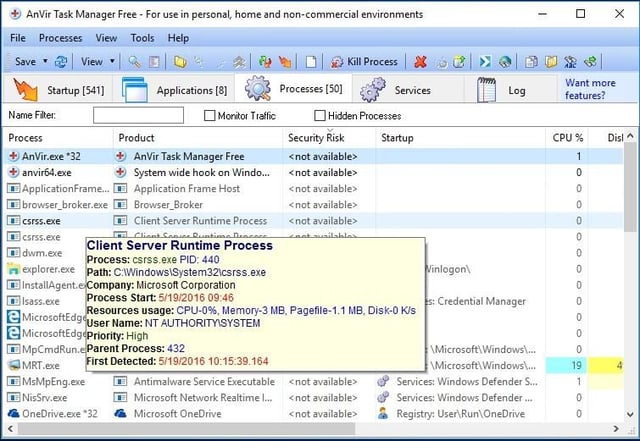The width and height of the screenshot is (640, 441).
Task: Follow the Want more features? link
Action: 590,89
